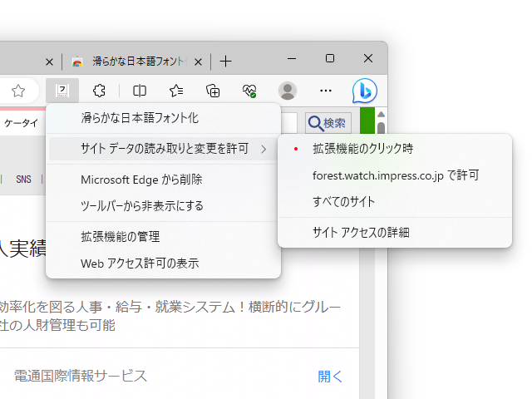The width and height of the screenshot is (532, 399).
Task: Maximize the Edge window
Action: click(330, 58)
